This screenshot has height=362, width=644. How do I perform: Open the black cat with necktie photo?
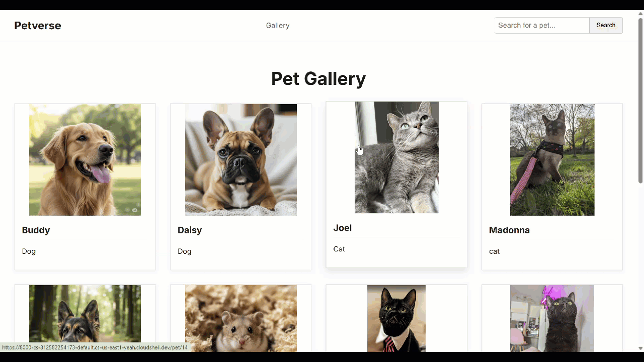click(396, 318)
